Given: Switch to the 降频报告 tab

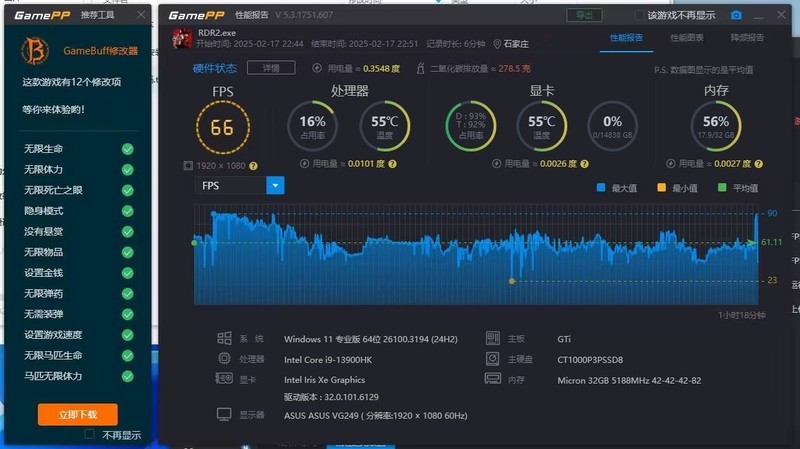Looking at the screenshot, I should click(x=747, y=38).
